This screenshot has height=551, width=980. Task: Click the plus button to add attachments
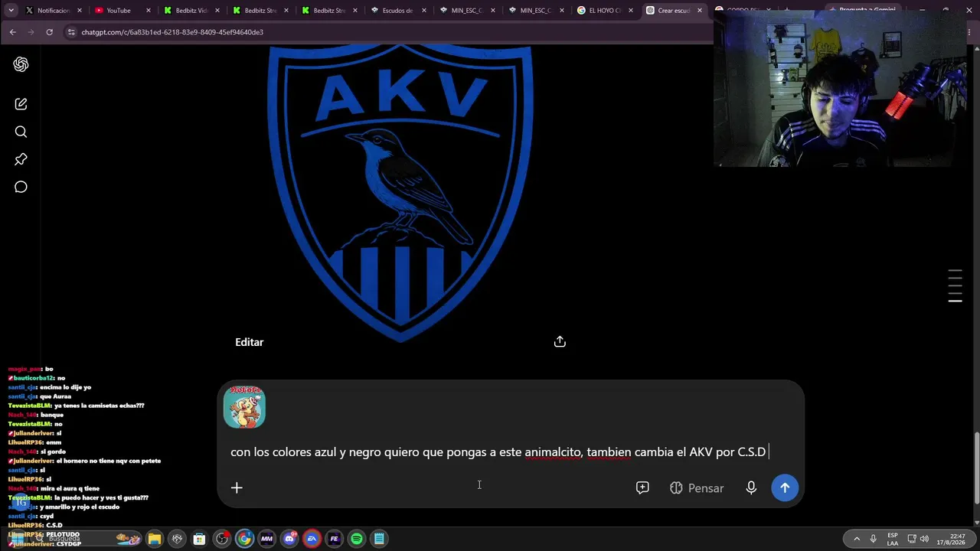[237, 487]
